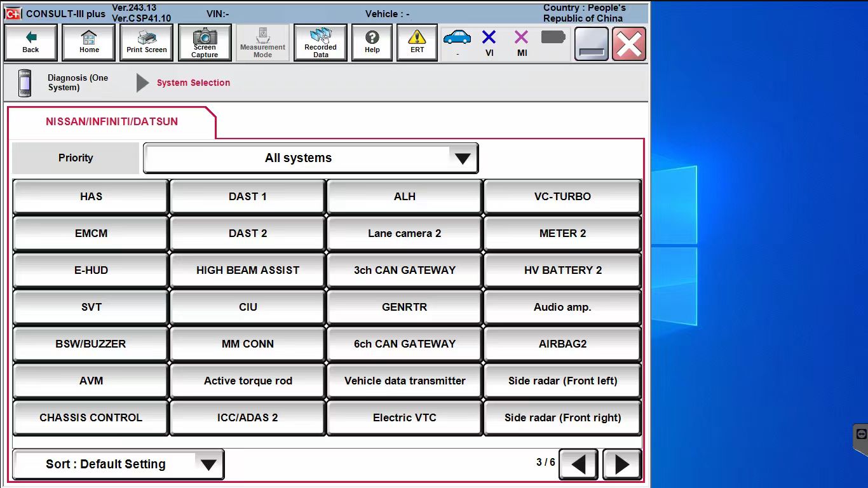Open the Active torque rod system
Image resolution: width=868 pixels, height=488 pixels.
[248, 381]
